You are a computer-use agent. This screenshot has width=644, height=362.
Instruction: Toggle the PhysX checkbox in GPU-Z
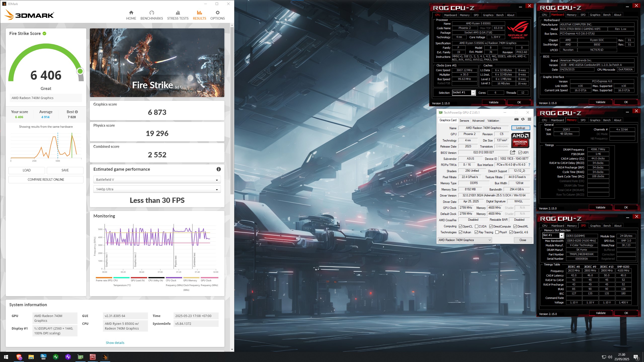(x=497, y=232)
